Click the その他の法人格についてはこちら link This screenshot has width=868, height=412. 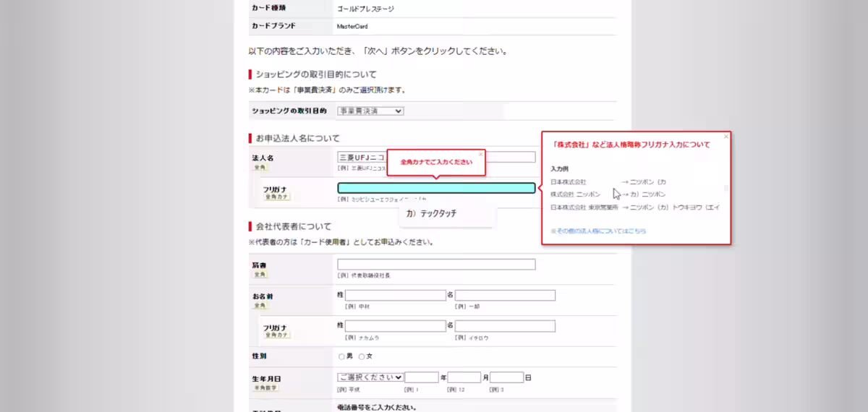click(598, 231)
